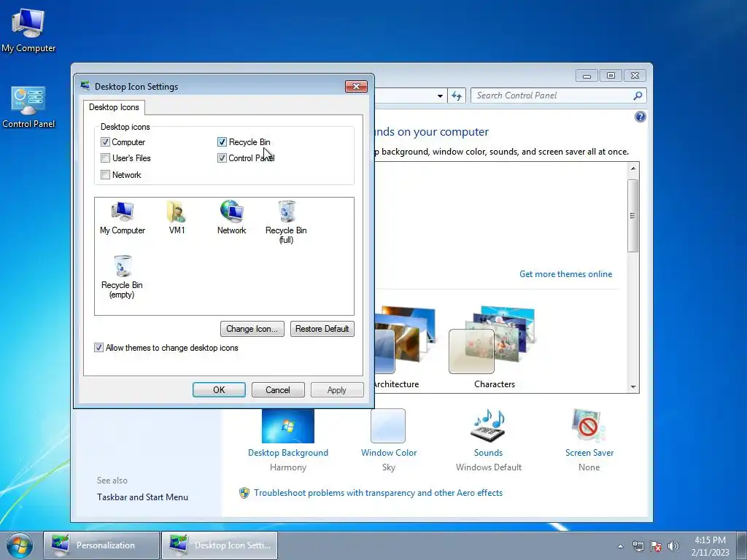Click the Show desktop strip
The height and width of the screenshot is (560, 747).
[741, 545]
